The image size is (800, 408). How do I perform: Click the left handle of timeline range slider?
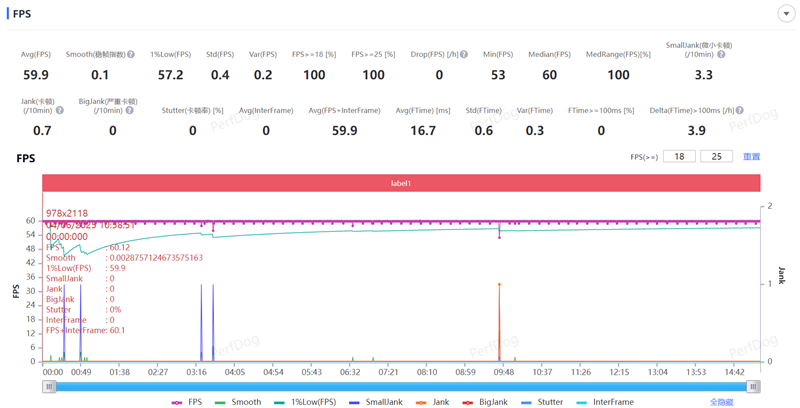[49, 386]
